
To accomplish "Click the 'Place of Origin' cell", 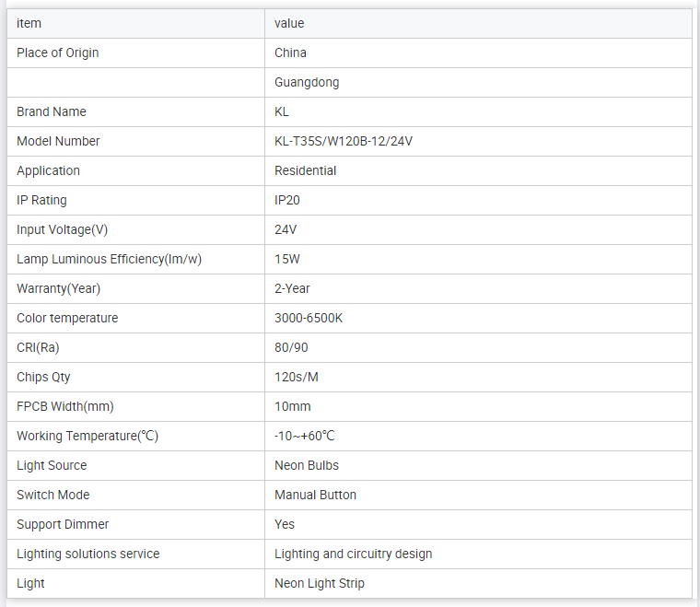I will pyautogui.click(x=58, y=53).
